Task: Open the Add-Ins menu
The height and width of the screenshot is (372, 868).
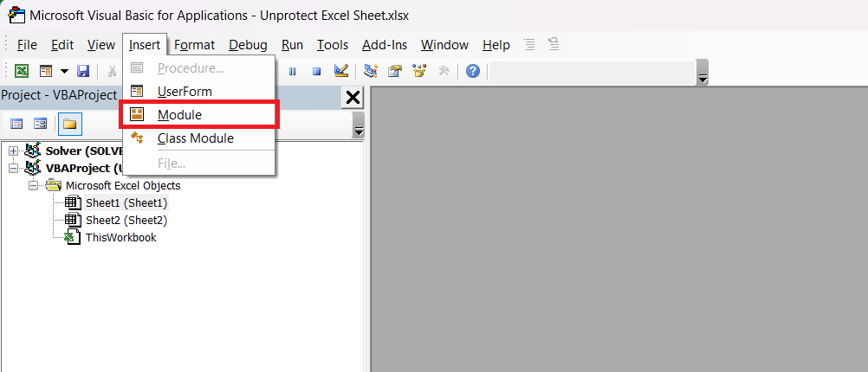Action: click(385, 45)
